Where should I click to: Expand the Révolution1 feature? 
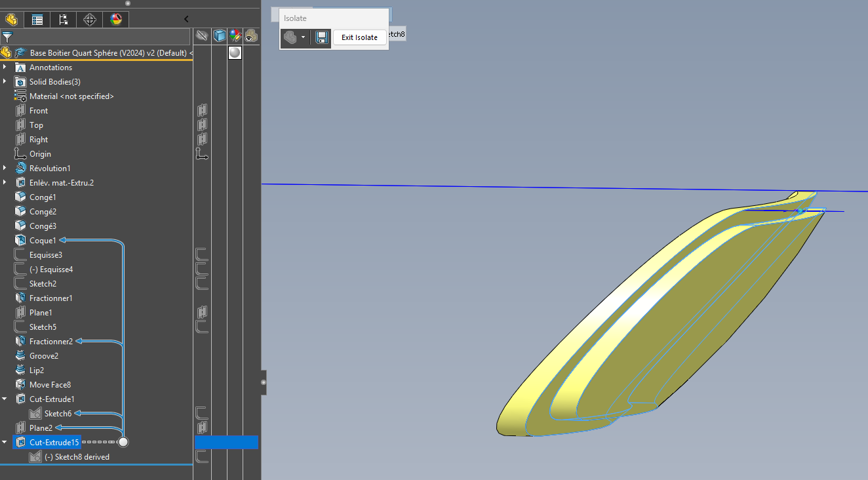tap(5, 169)
